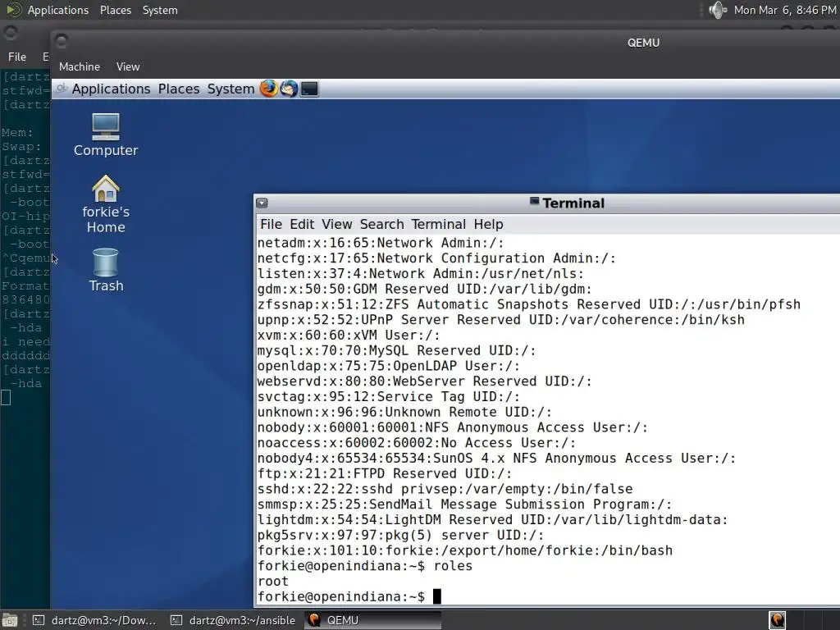Open host Applications menu in top bar
The height and width of the screenshot is (630, 840).
58,10
